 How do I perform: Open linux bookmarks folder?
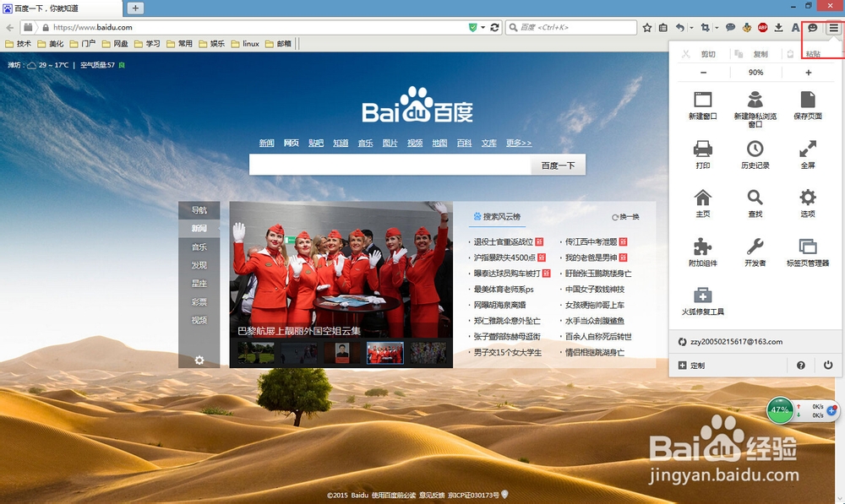click(245, 44)
